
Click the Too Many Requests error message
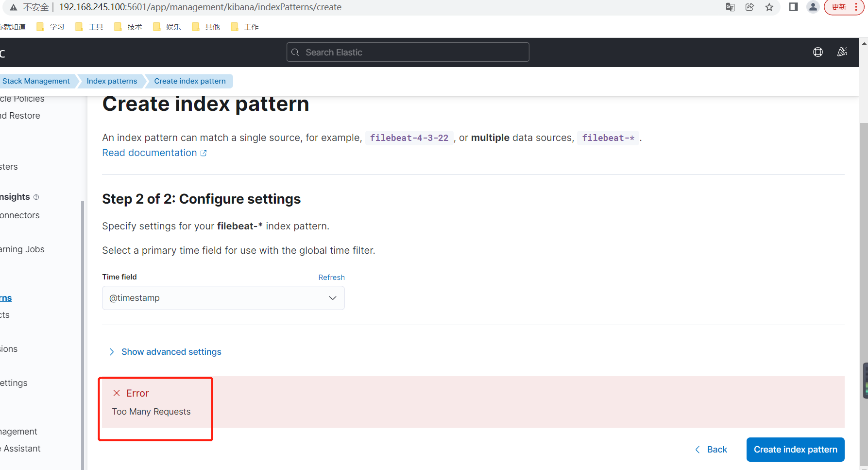point(152,412)
